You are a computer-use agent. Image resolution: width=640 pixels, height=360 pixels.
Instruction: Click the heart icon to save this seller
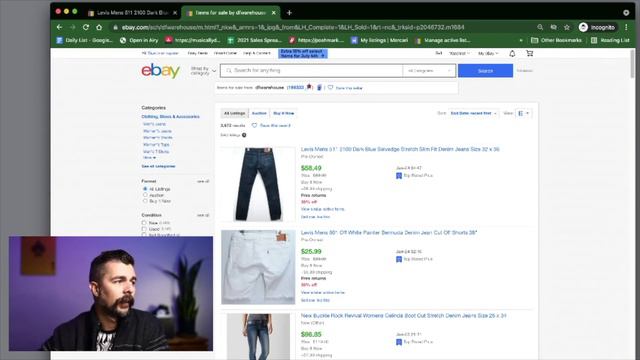(x=330, y=87)
